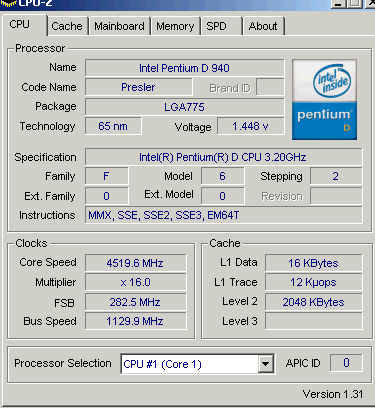Screen dimensions: 375x408
Task: Click the empty Revision field
Action: coord(336,196)
